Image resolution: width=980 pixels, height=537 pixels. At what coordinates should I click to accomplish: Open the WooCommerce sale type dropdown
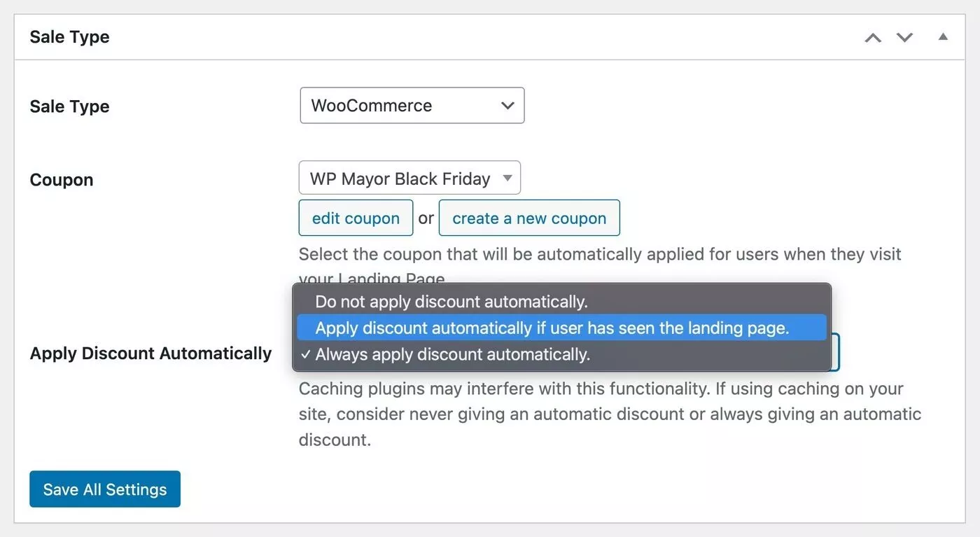click(x=412, y=106)
